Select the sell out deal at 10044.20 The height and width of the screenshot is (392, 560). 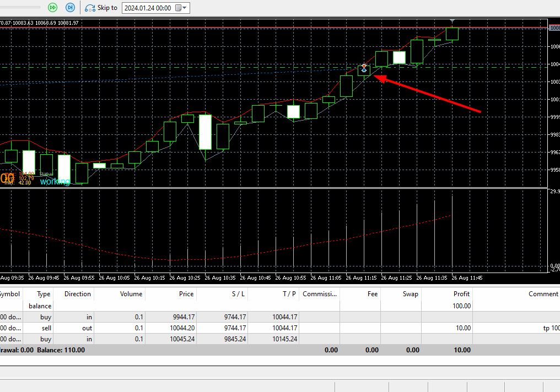280,328
